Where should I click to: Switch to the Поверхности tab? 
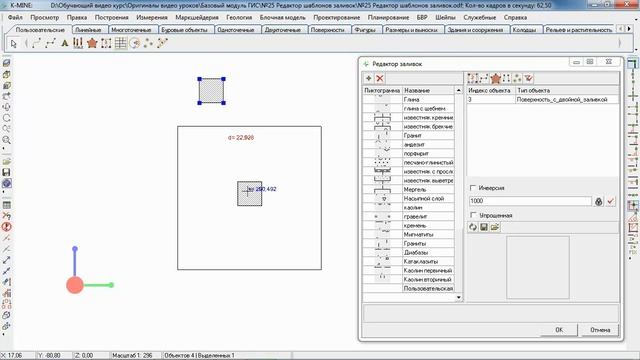click(327, 30)
